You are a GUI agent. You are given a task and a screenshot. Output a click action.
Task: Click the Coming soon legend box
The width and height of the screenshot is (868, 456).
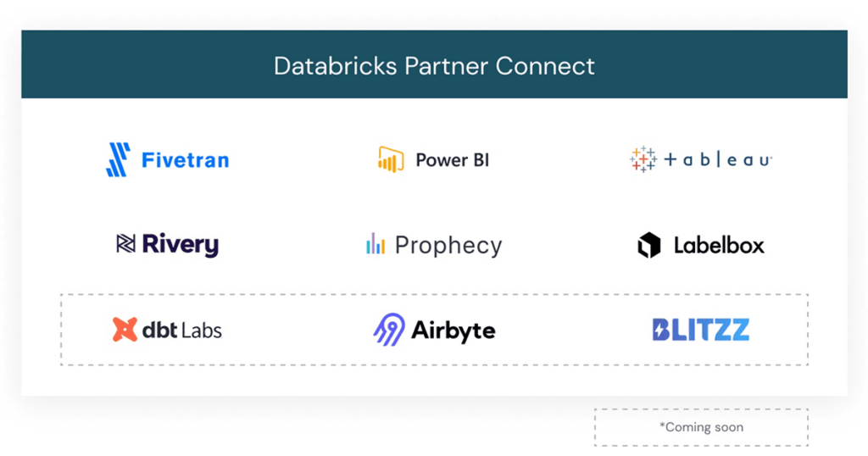click(701, 427)
